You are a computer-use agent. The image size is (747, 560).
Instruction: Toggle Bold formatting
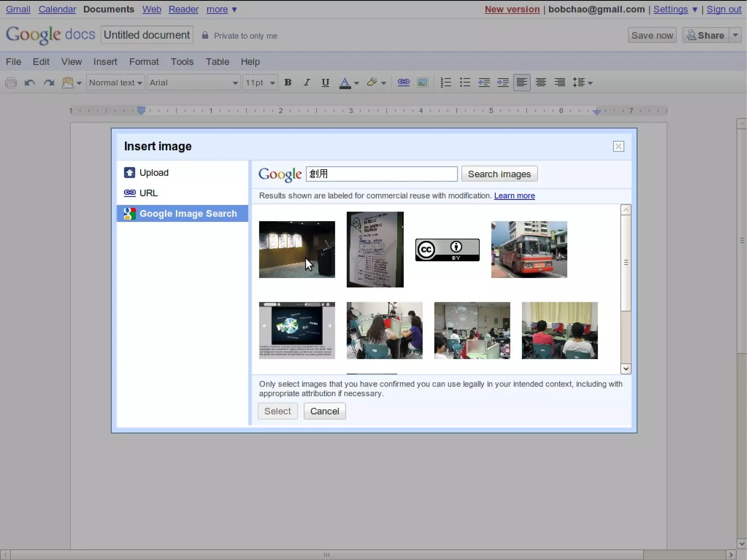click(288, 82)
